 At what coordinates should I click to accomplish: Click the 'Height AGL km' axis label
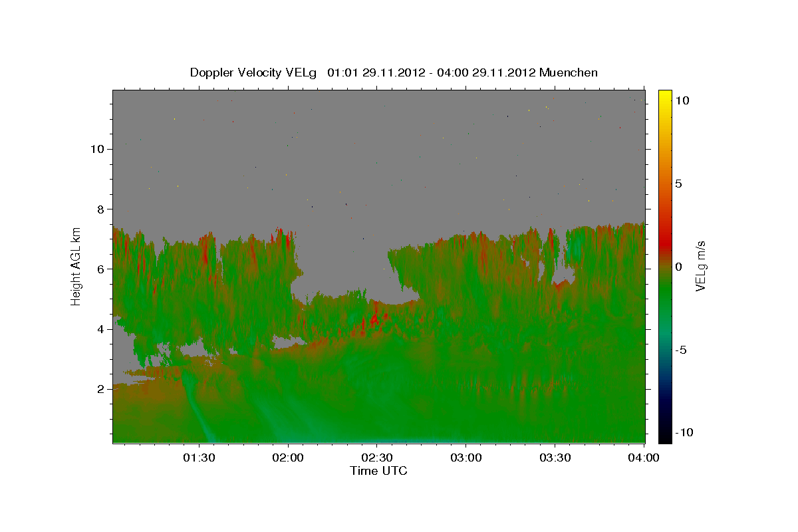point(76,266)
